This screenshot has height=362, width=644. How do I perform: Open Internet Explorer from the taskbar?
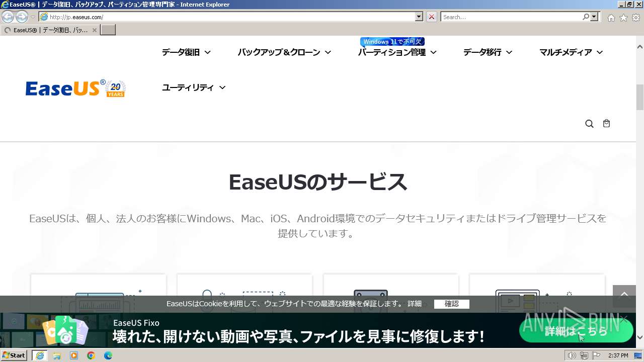[40, 355]
